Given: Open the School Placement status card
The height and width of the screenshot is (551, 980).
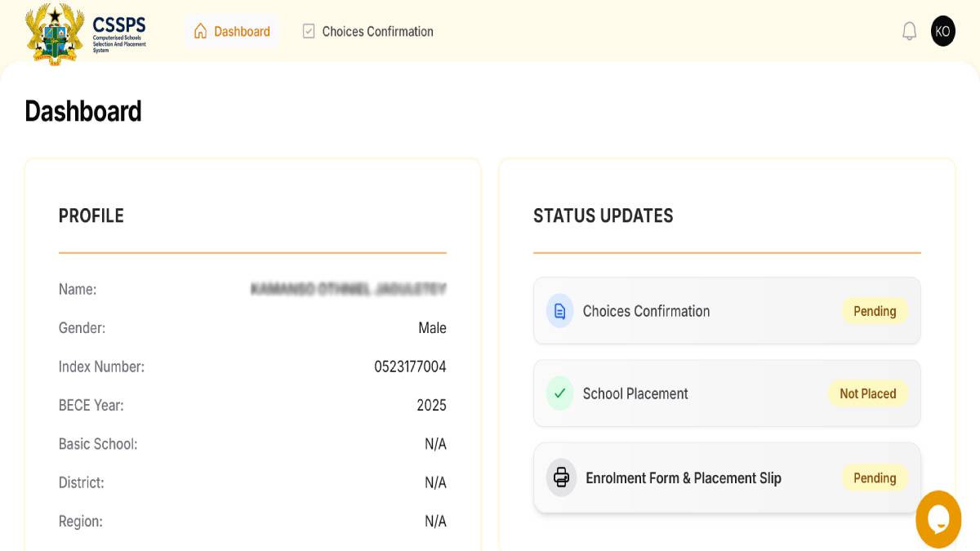Looking at the screenshot, I should (x=727, y=393).
